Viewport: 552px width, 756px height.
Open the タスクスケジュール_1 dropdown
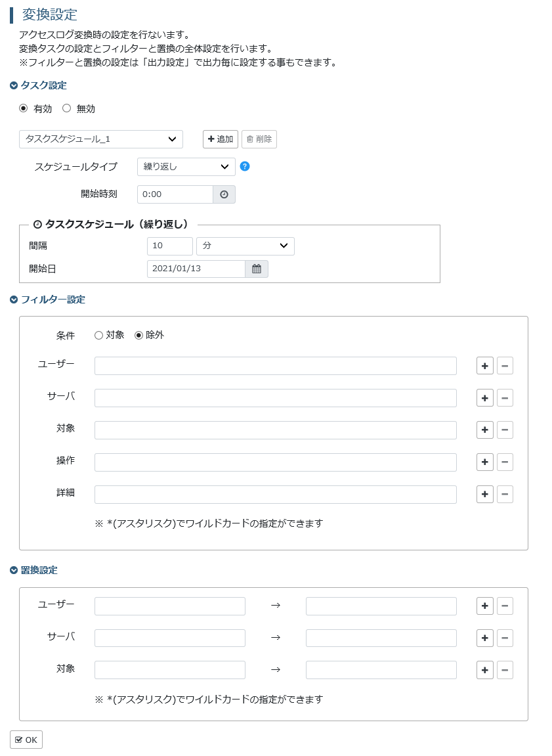[x=101, y=139]
